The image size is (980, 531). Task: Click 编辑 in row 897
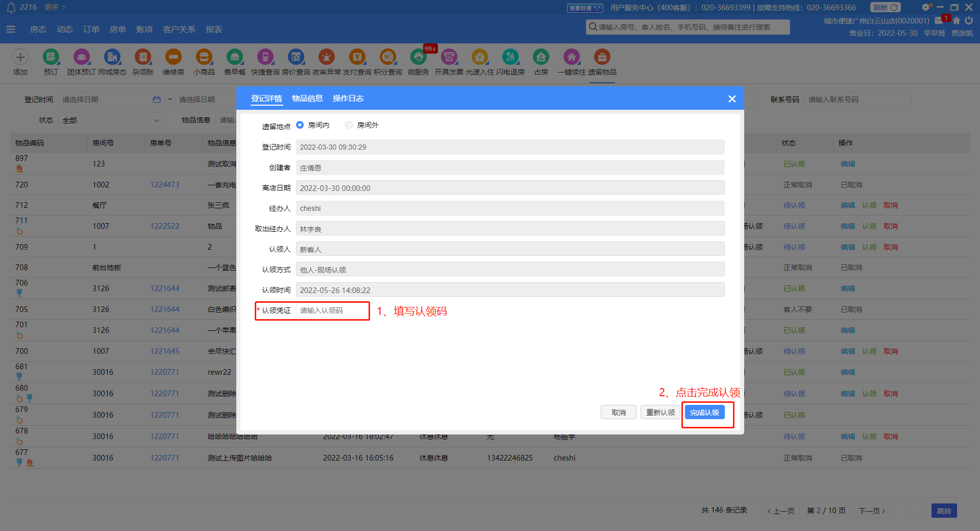[x=848, y=164]
